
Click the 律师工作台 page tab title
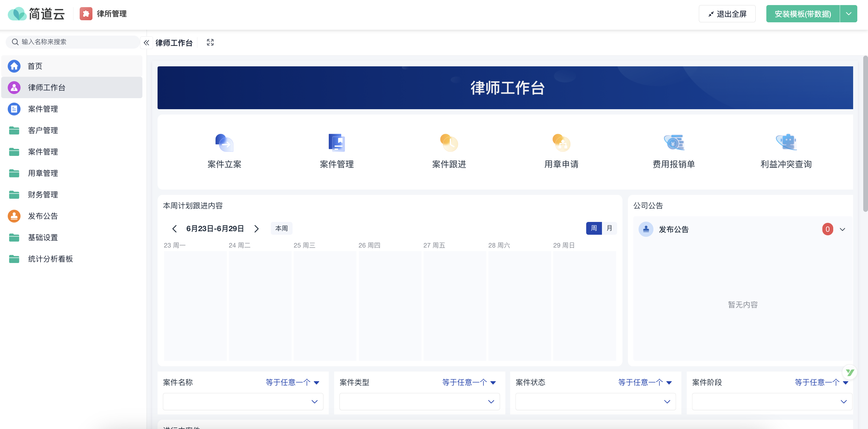pyautogui.click(x=174, y=43)
